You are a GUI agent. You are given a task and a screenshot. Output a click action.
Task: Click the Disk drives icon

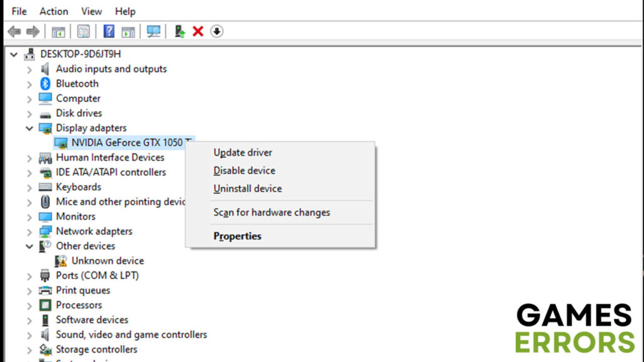point(45,114)
